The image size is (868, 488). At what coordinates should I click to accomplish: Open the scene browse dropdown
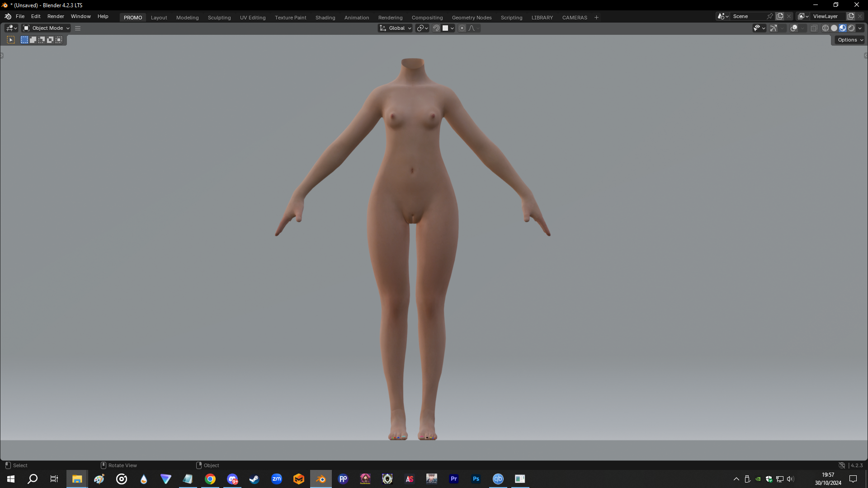point(723,16)
